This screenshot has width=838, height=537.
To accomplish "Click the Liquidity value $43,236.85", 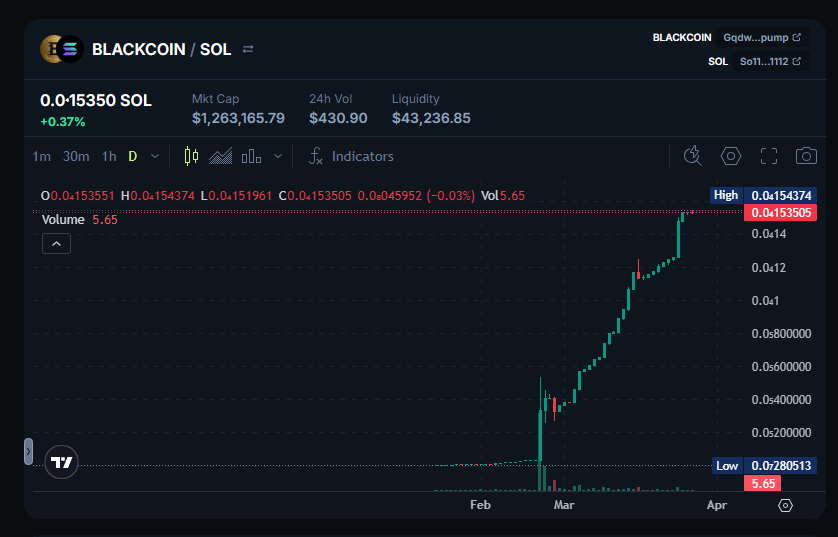I will (431, 118).
